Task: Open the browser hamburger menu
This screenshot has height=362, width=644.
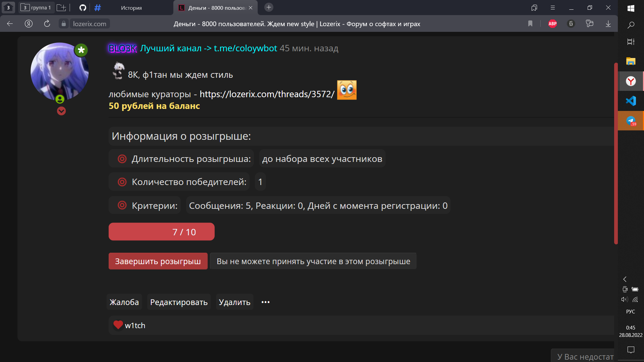Action: click(x=553, y=7)
